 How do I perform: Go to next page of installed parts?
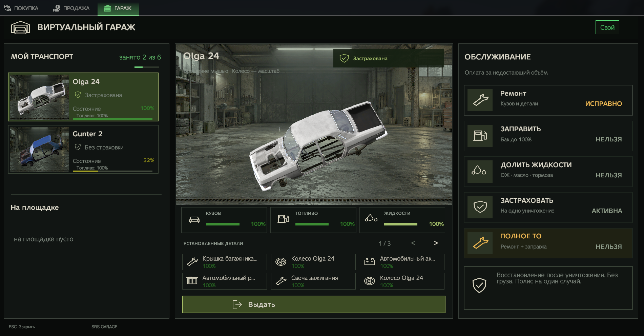(x=436, y=243)
